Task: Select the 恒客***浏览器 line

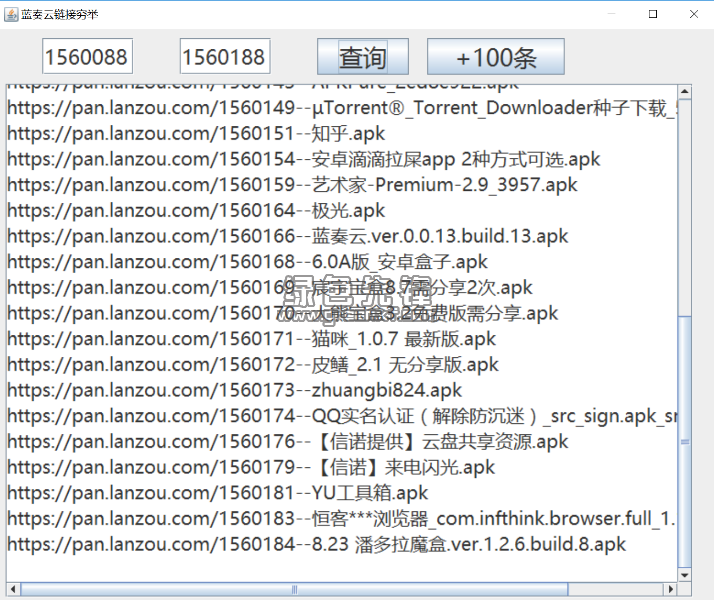Action: [x=342, y=519]
